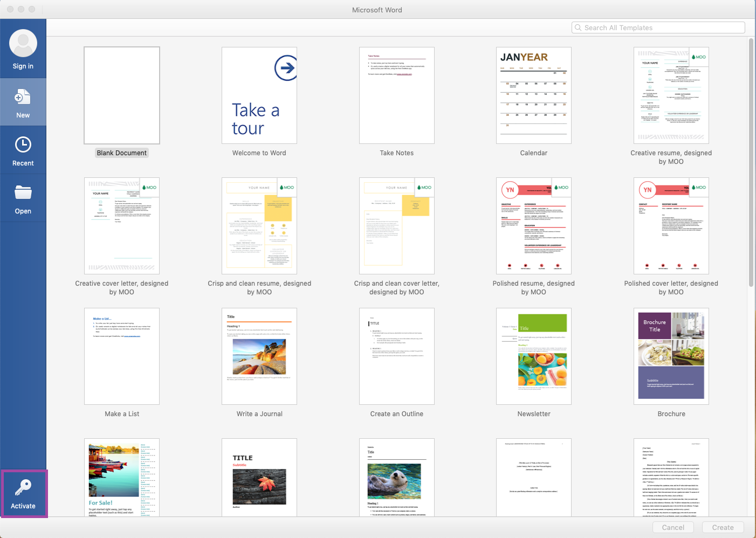Choose the Polished cover letter thumbnail
This screenshot has width=756, height=538.
[671, 226]
